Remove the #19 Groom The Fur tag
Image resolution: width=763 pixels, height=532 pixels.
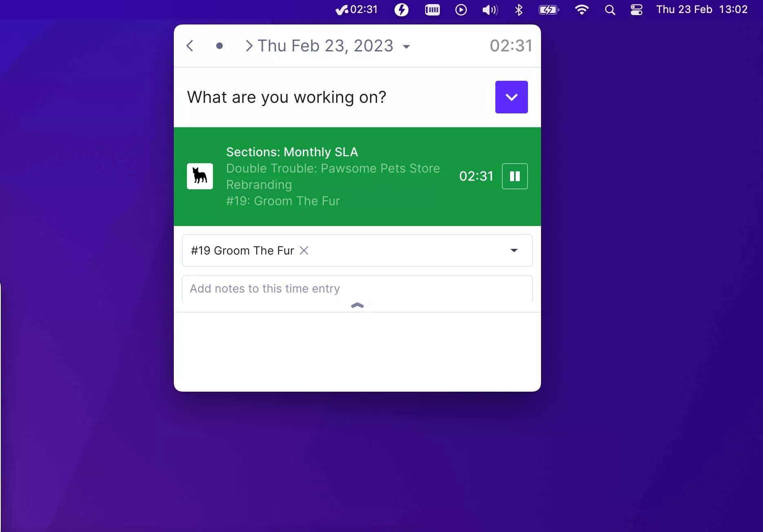(304, 250)
